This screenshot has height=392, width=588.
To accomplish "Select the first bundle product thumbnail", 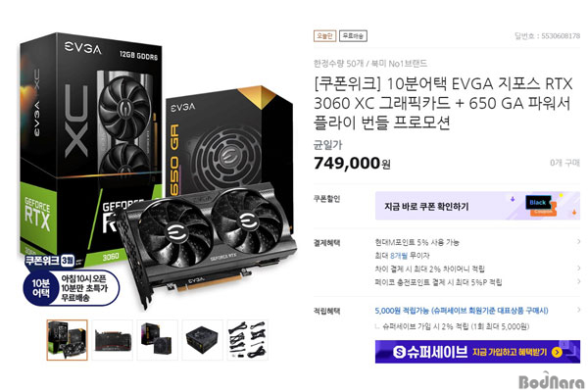I will 67,340.
